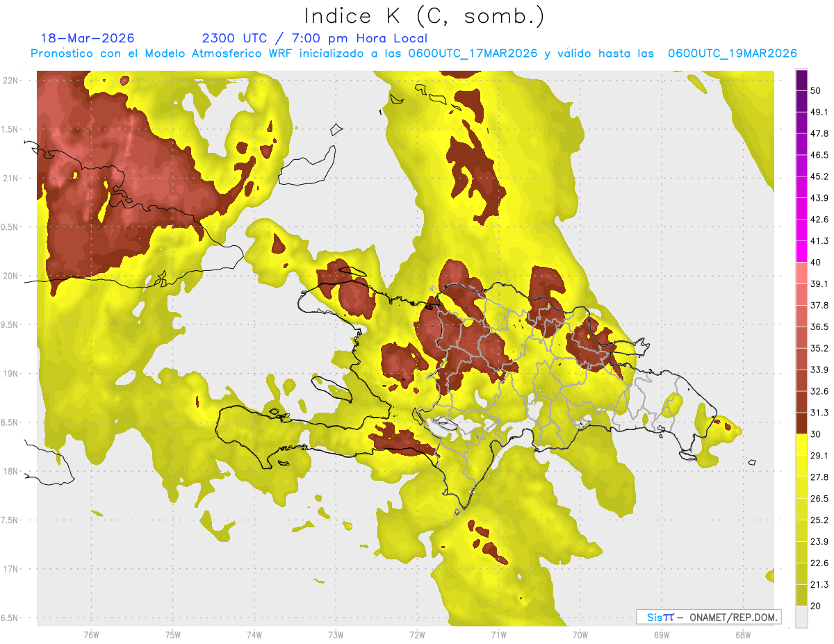Click the "Indice K (C, somb.)" title
The image size is (834, 644).
tap(424, 16)
